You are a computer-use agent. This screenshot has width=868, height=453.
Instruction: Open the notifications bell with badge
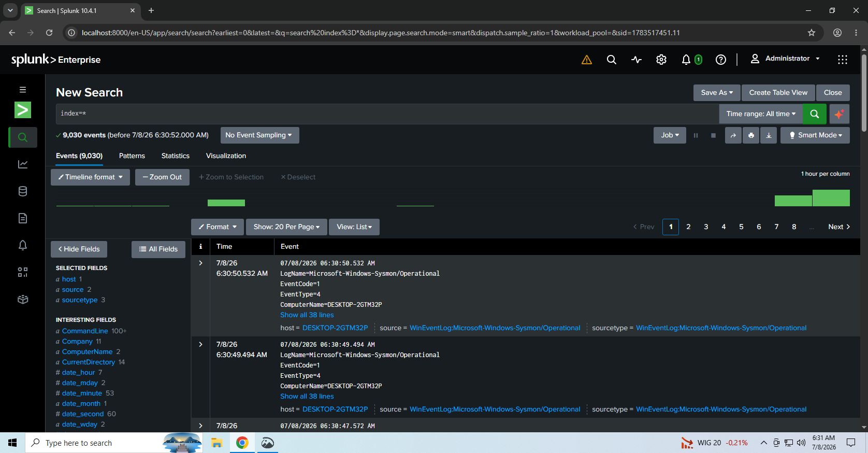coord(691,60)
